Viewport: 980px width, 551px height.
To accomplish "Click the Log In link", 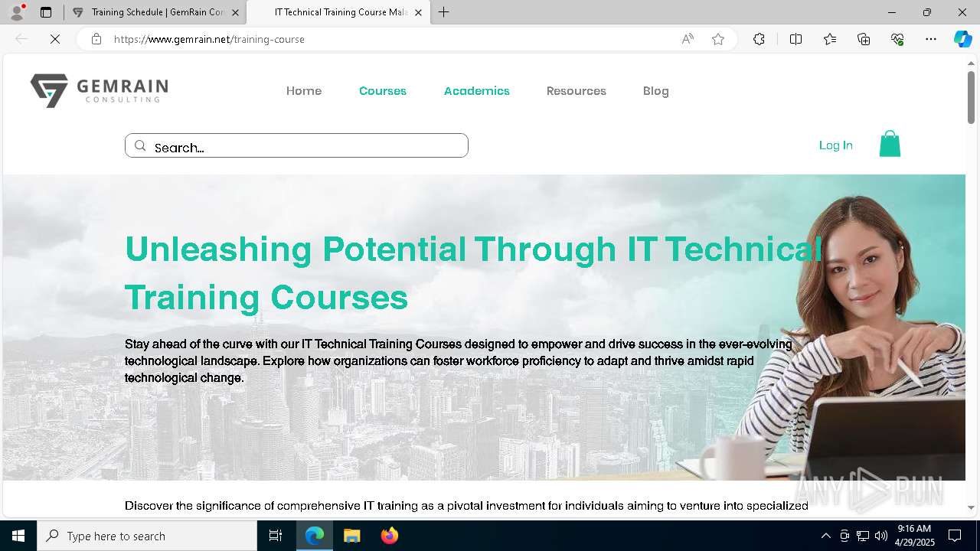I will click(836, 145).
